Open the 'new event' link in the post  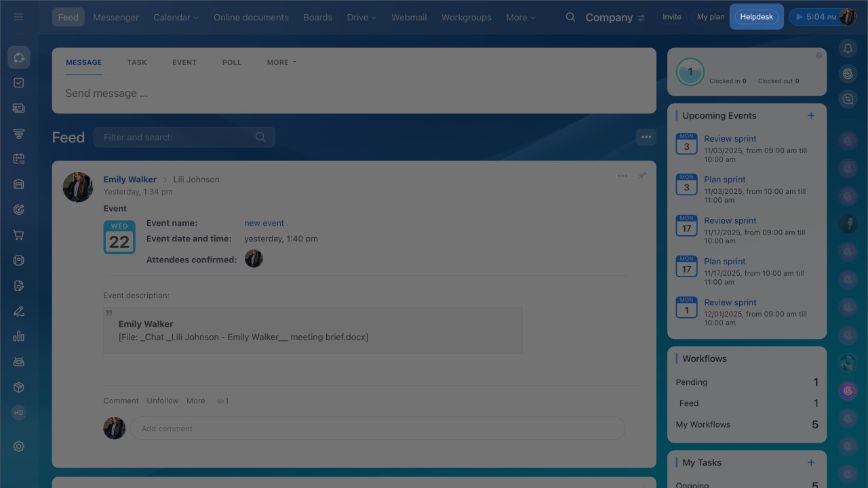[264, 223]
